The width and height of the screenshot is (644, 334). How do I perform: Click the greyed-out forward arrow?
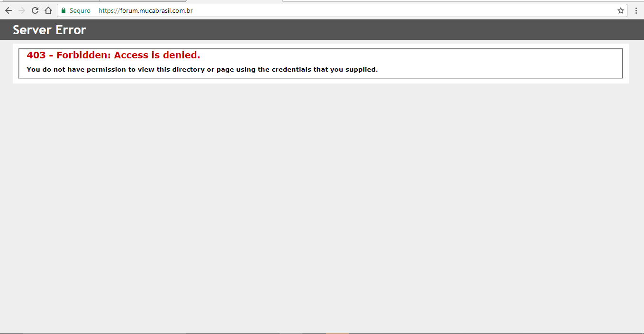(22, 10)
